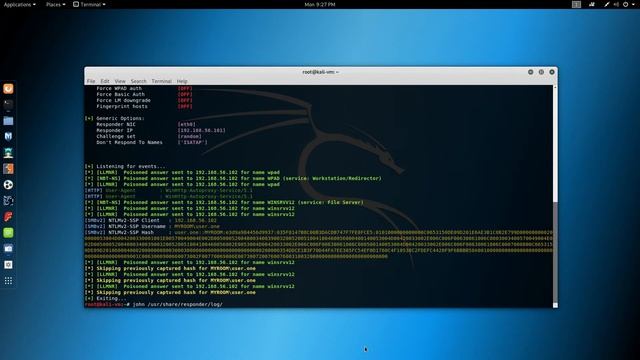Open the power icon in the top bar

pos(625,4)
